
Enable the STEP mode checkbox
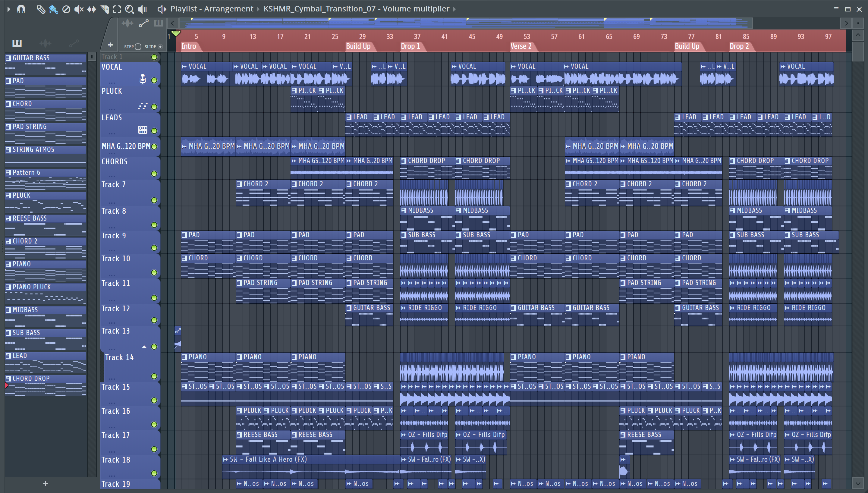[138, 47]
